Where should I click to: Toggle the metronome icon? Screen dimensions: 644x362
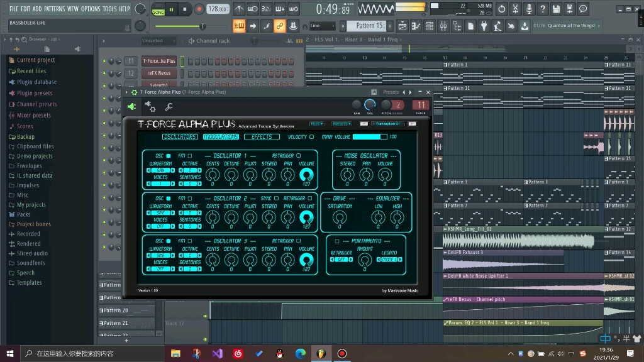click(239, 9)
